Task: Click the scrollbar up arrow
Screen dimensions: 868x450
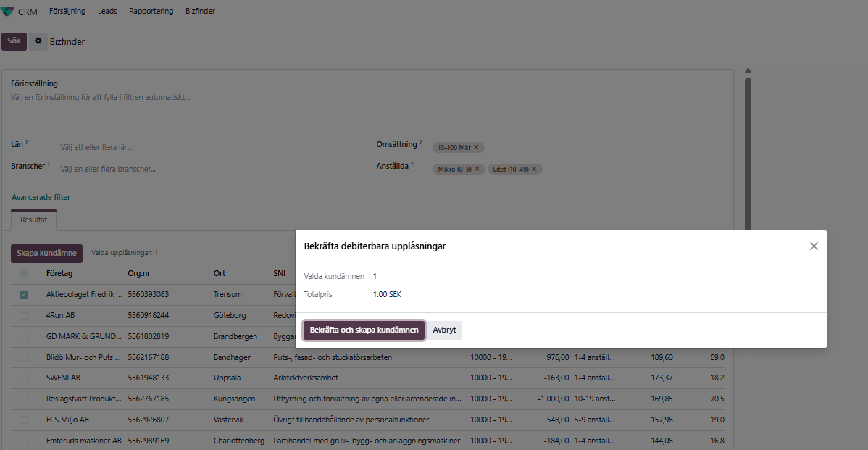Action: tap(748, 71)
